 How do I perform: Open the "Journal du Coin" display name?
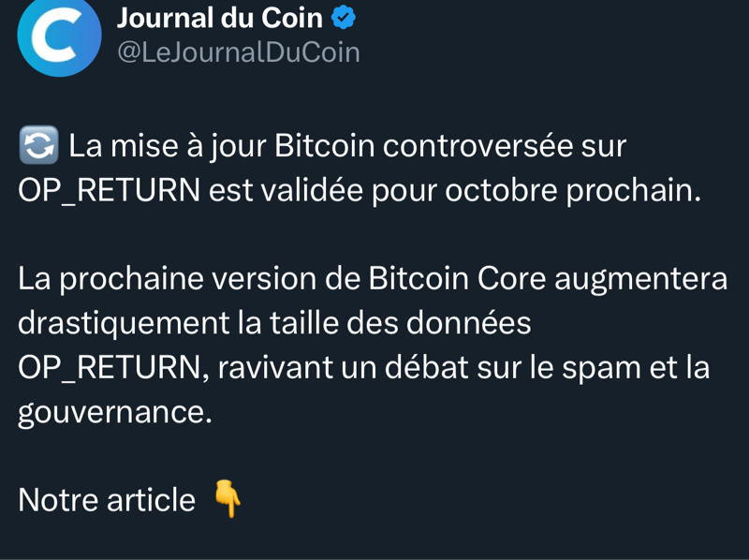pos(219,18)
